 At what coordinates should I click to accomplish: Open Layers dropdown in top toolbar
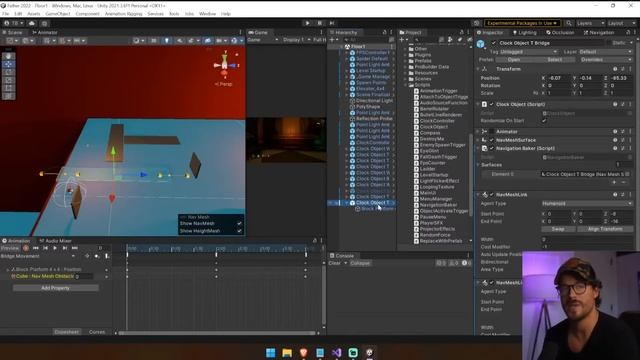590,23
